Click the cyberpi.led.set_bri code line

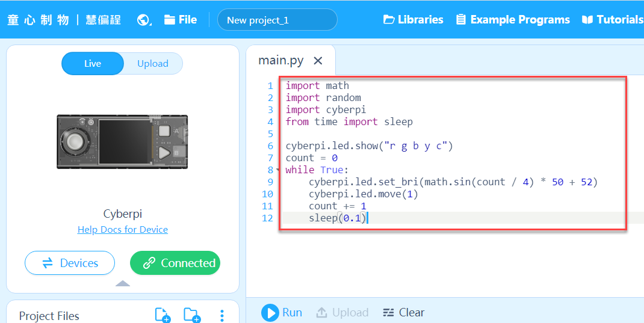click(x=453, y=182)
